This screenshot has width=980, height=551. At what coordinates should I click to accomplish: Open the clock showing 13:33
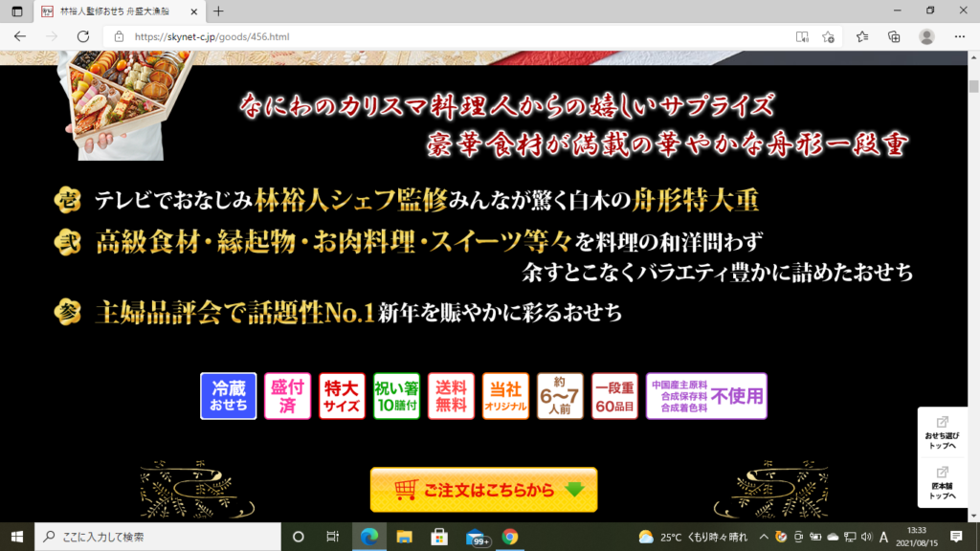pos(917,537)
